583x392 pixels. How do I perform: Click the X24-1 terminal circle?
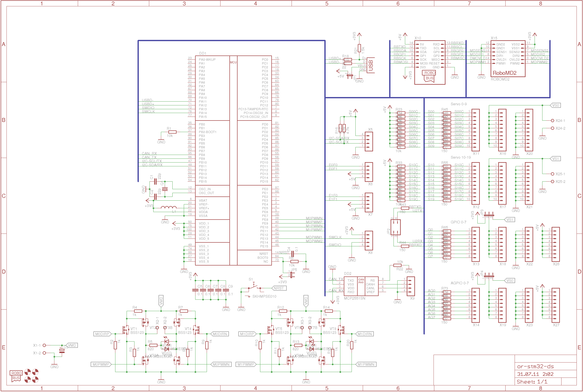[552, 121]
